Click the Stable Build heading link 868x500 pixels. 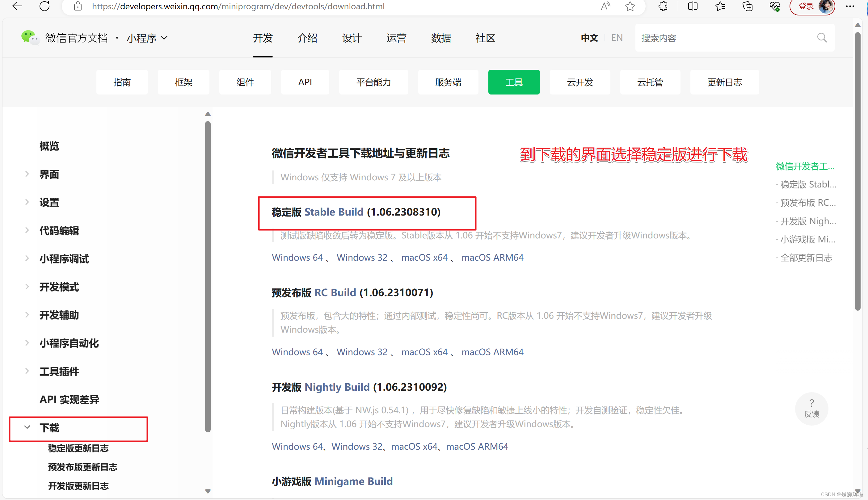(x=334, y=212)
